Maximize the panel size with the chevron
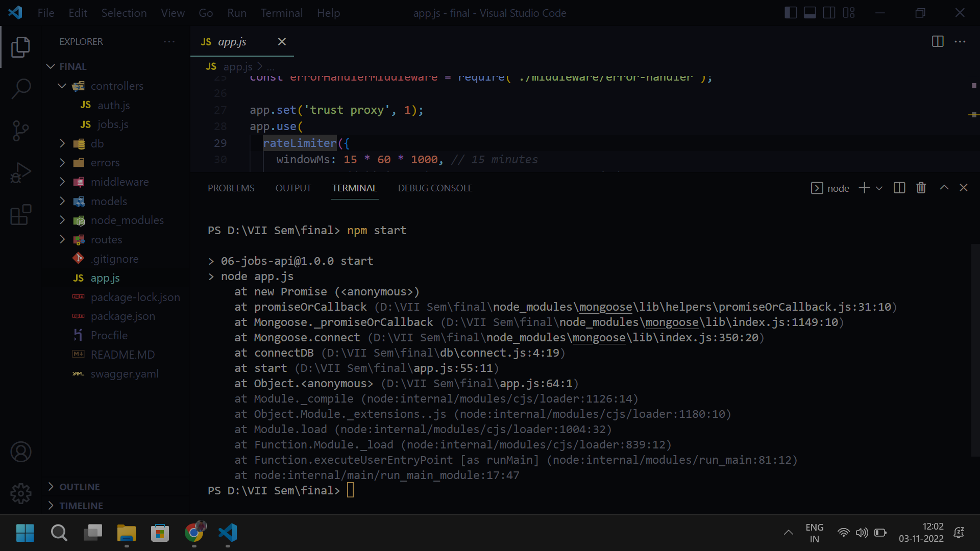This screenshot has width=980, height=551. tap(944, 188)
